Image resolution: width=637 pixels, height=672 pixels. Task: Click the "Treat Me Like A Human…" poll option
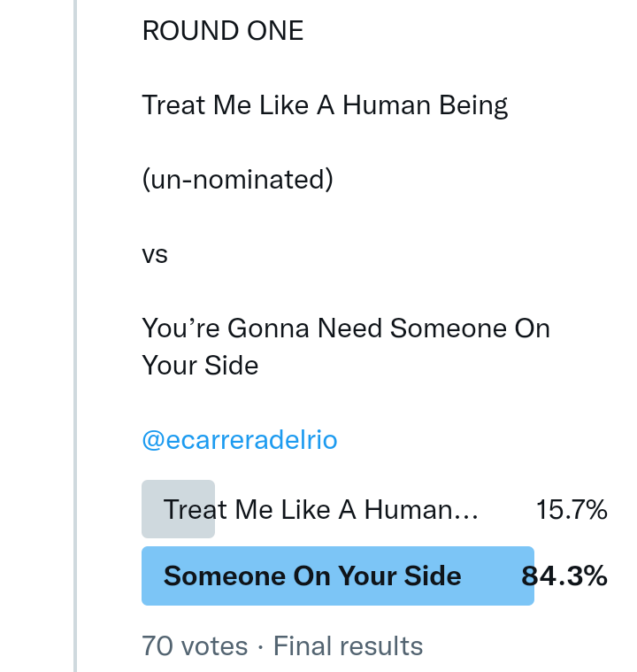pos(321,510)
